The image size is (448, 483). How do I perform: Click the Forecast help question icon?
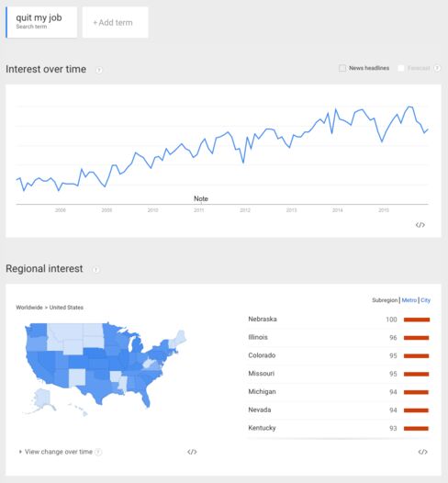click(437, 68)
